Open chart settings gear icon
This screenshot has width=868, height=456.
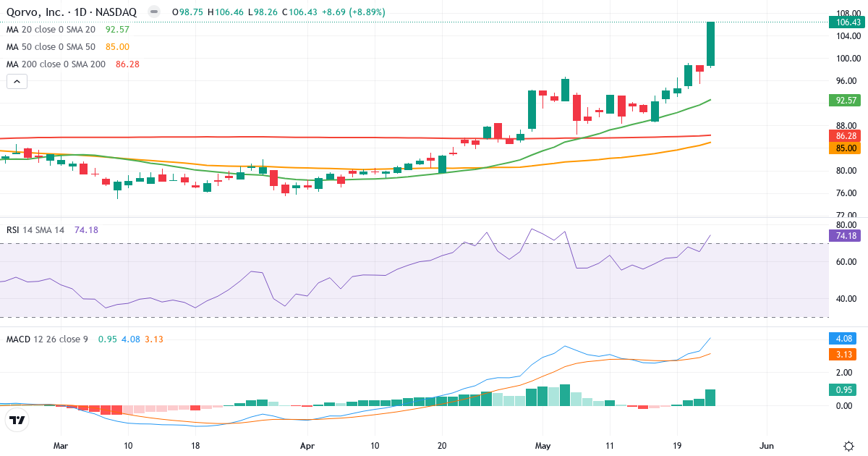(x=848, y=445)
